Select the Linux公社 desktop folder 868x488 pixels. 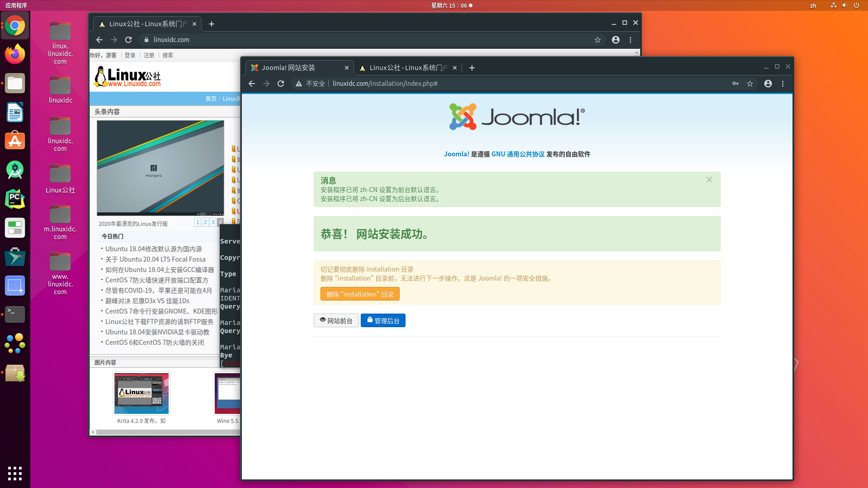pos(60,178)
